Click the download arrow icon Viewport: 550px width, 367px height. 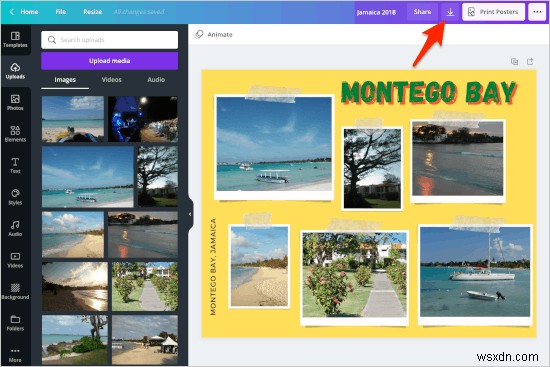coord(450,12)
